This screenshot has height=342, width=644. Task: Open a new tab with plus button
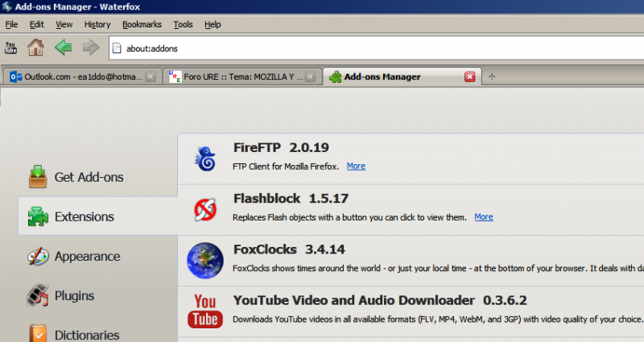[492, 76]
